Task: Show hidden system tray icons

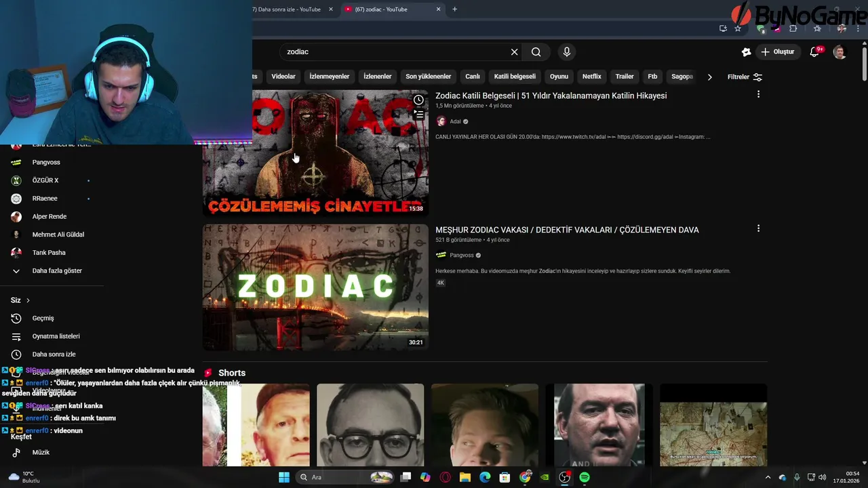Action: (768, 477)
